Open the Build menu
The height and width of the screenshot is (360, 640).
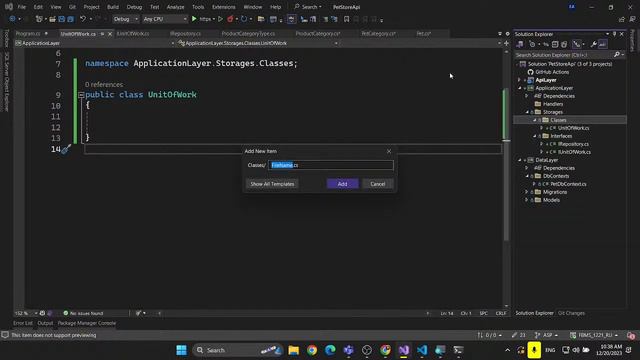(x=113, y=7)
